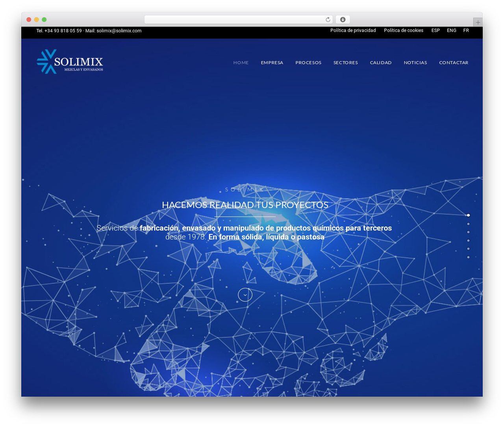The image size is (504, 427).
Task: Switch the site language to ENG
Action: 452,30
